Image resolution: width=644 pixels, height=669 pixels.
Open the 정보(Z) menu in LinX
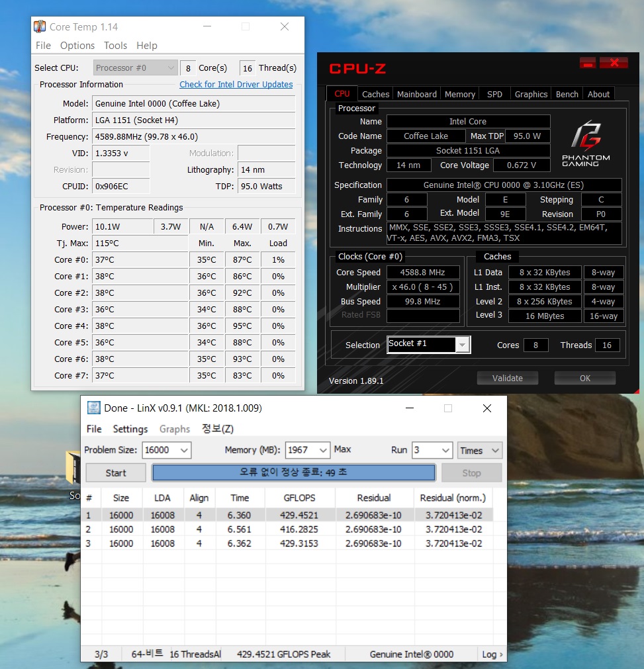(x=218, y=429)
